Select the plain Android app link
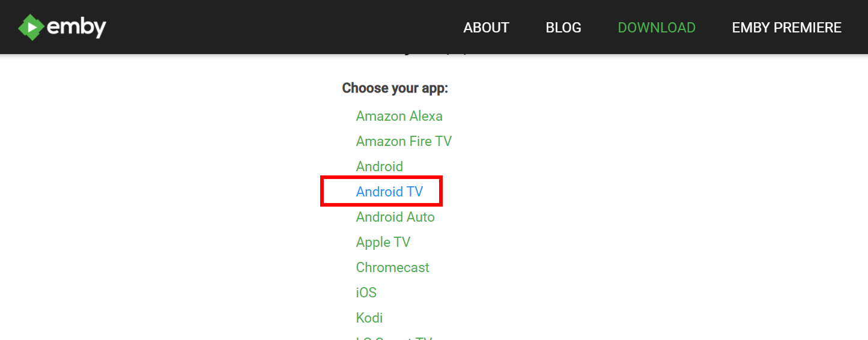The image size is (868, 340). (x=379, y=166)
